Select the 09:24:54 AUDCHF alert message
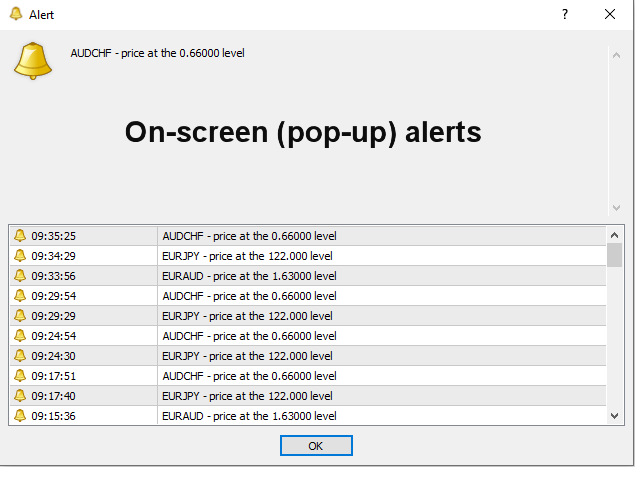The width and height of the screenshot is (640, 480). (x=249, y=336)
